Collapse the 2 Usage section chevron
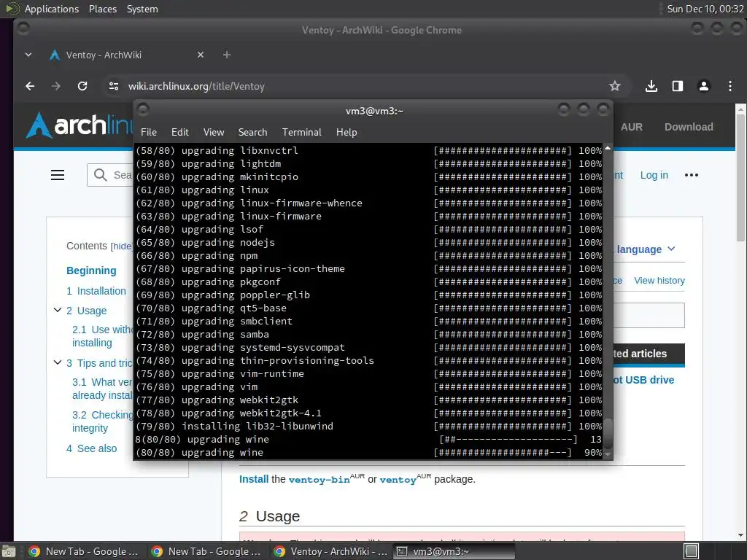 [58, 311]
